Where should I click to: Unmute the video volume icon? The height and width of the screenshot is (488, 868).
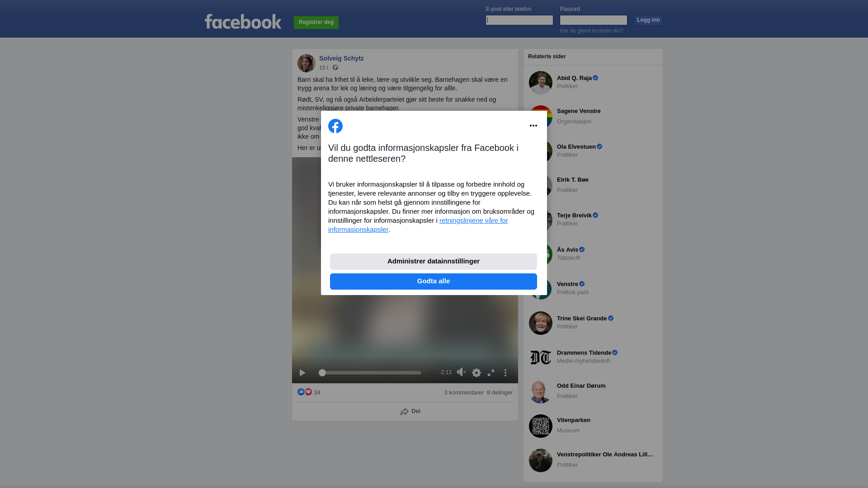tap(461, 372)
